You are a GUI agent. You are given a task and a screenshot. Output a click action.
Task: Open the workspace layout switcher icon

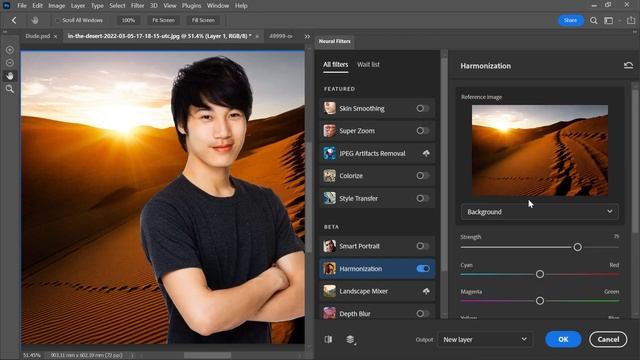pyautogui.click(x=609, y=20)
